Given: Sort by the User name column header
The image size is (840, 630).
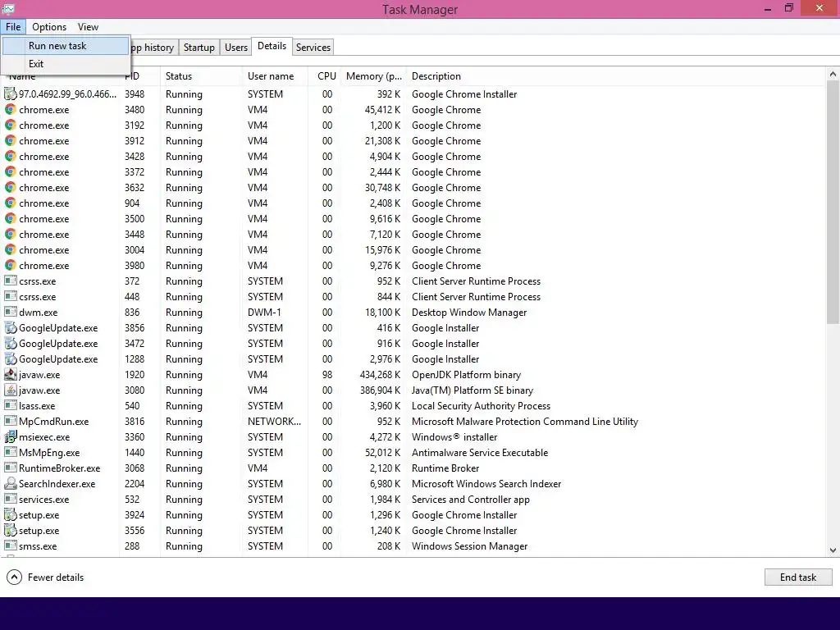Looking at the screenshot, I should (x=275, y=76).
